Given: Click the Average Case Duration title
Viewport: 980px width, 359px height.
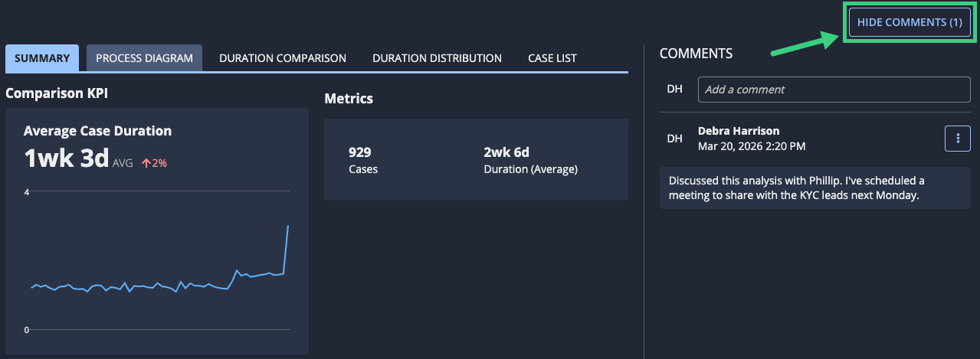Looking at the screenshot, I should click(x=97, y=131).
